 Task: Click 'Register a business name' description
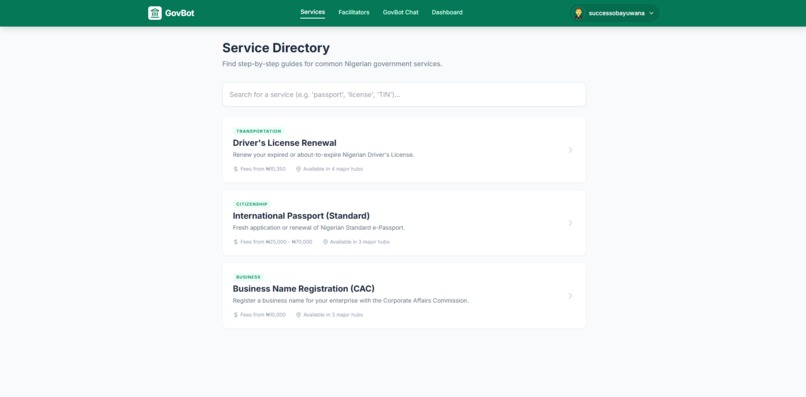point(351,301)
